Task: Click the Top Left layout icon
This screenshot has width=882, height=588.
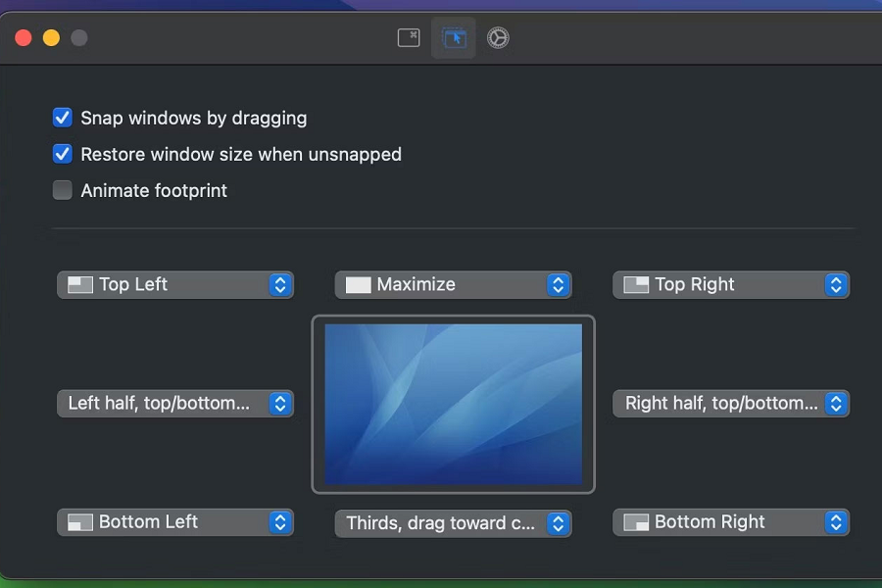Action: tap(80, 285)
